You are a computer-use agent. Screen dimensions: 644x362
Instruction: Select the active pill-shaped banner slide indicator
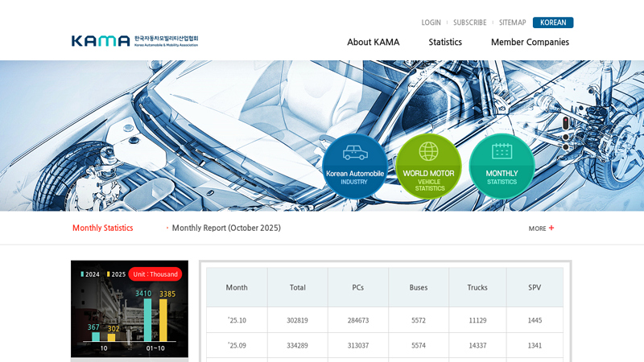(566, 123)
